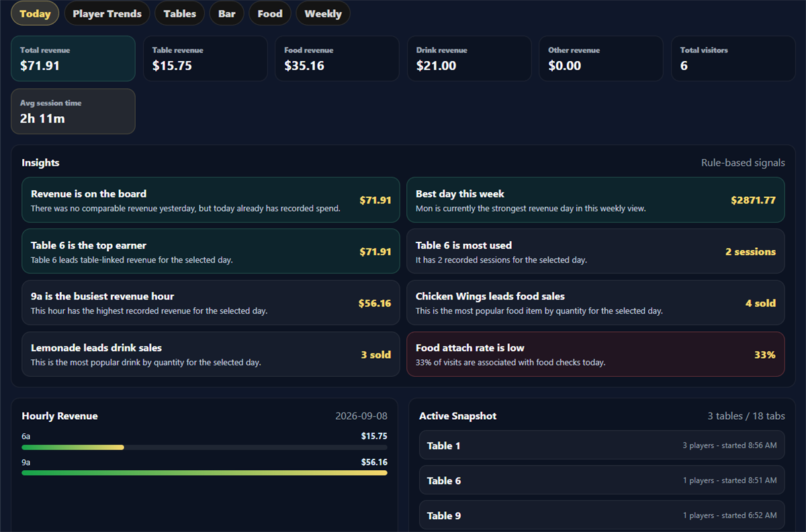Viewport: 806px width, 532px height.
Task: Click the Hourly Revenue heading
Action: tap(60, 416)
